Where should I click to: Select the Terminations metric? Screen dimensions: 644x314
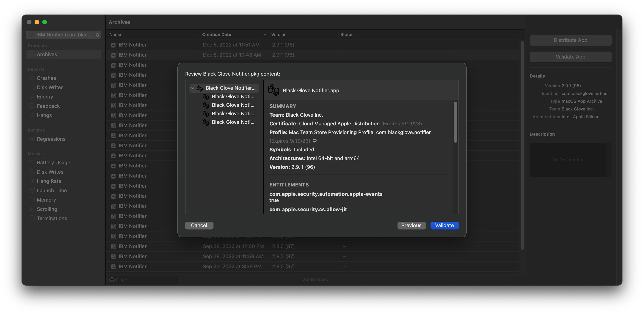click(52, 218)
